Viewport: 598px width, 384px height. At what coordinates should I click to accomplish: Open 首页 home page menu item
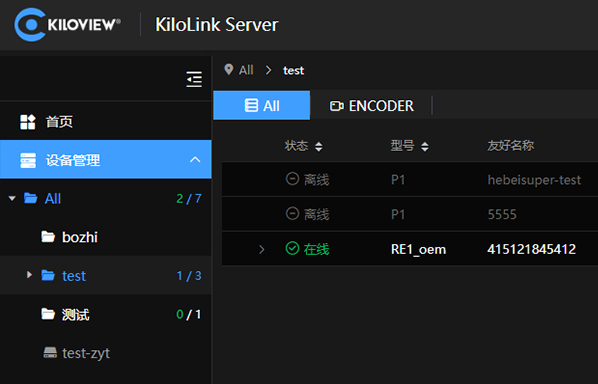(x=106, y=122)
